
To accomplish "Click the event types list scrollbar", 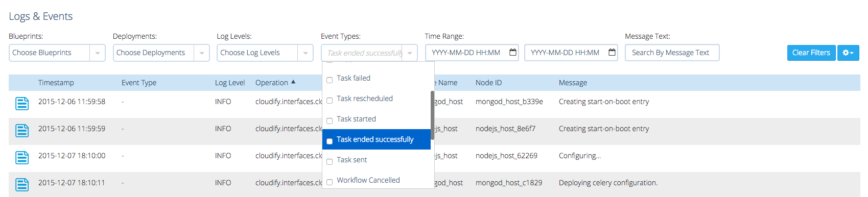I will [432, 115].
